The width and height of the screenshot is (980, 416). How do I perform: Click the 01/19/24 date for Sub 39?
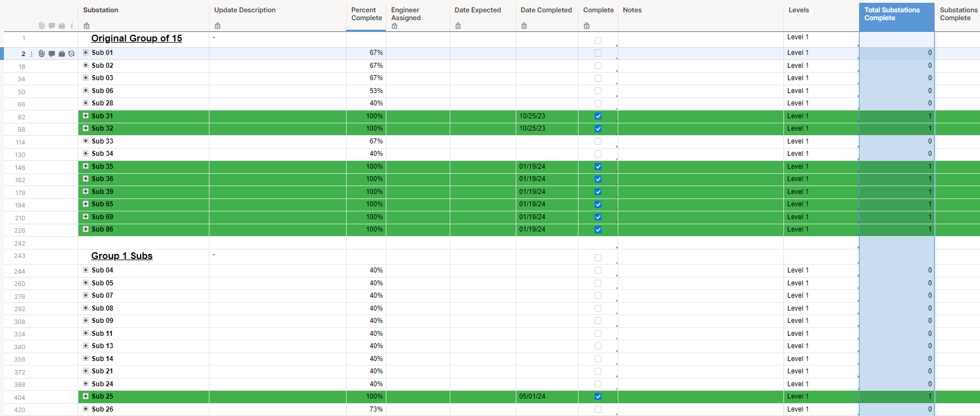532,192
